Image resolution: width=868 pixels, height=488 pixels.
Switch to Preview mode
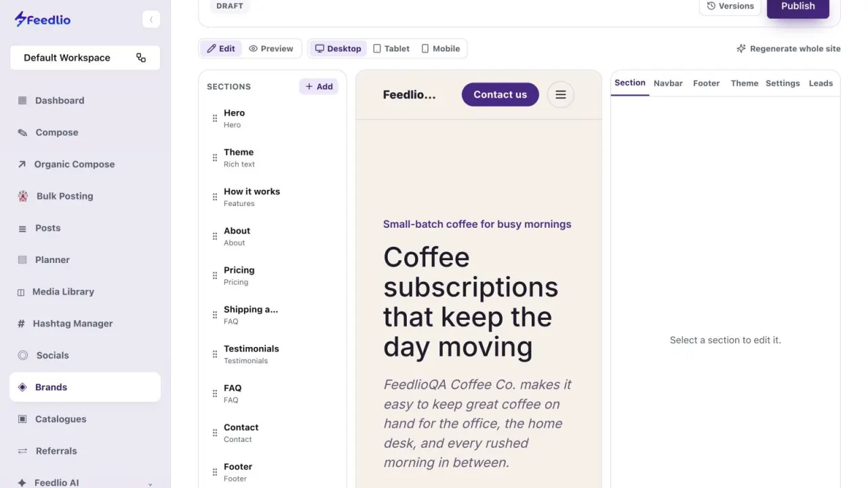tap(271, 49)
